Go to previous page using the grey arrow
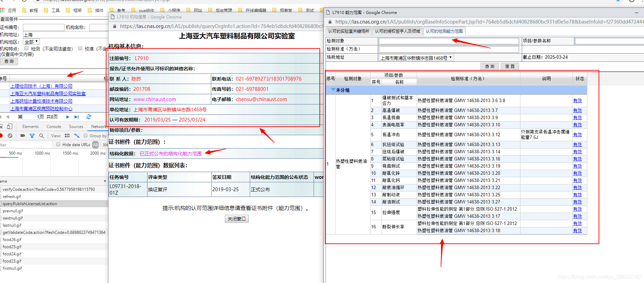The width and height of the screenshot is (644, 283). tap(8, 117)
